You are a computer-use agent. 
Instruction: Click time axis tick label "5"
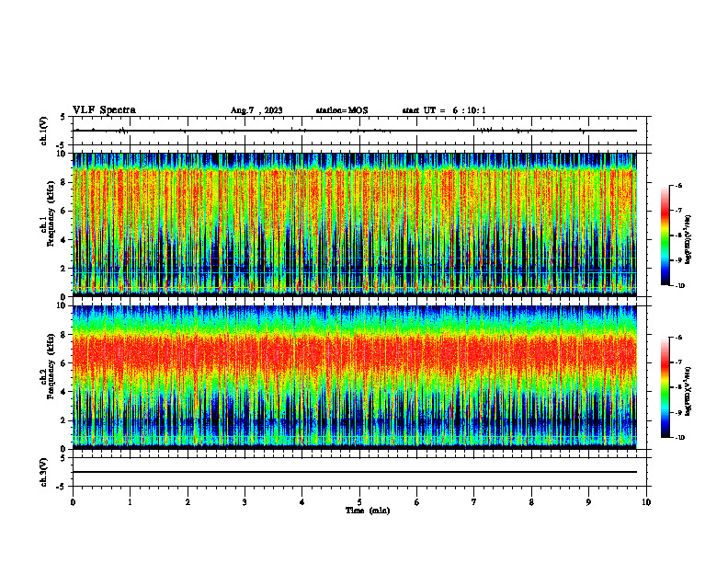tap(359, 502)
